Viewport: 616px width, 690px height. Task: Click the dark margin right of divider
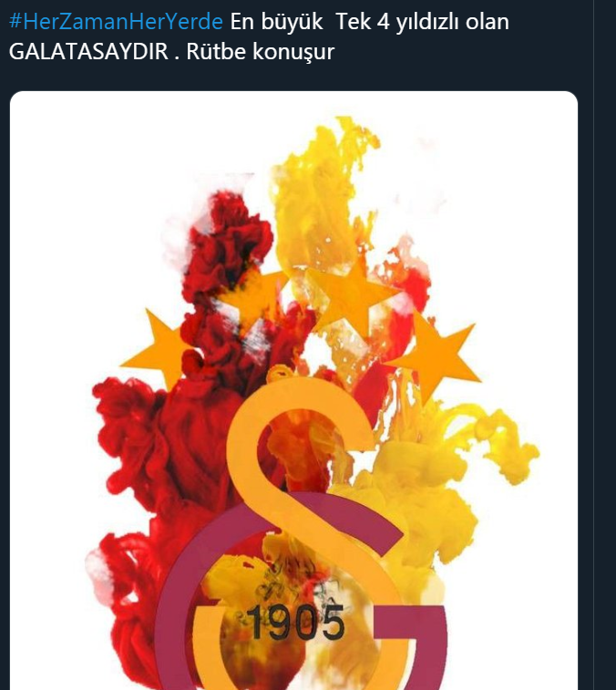click(605, 345)
